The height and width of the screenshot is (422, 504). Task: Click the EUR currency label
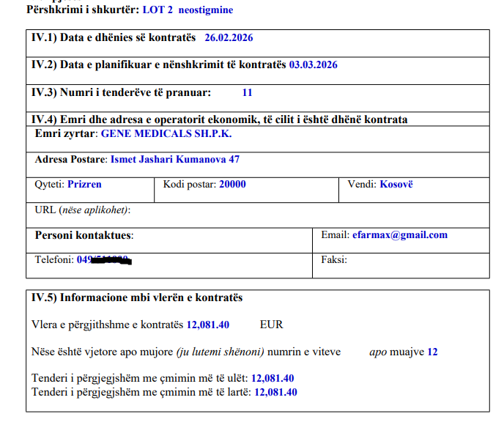pos(271,325)
